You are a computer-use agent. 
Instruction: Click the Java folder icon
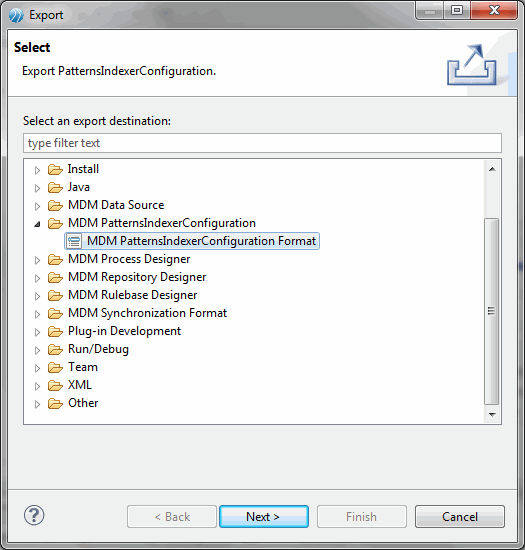tap(55, 187)
